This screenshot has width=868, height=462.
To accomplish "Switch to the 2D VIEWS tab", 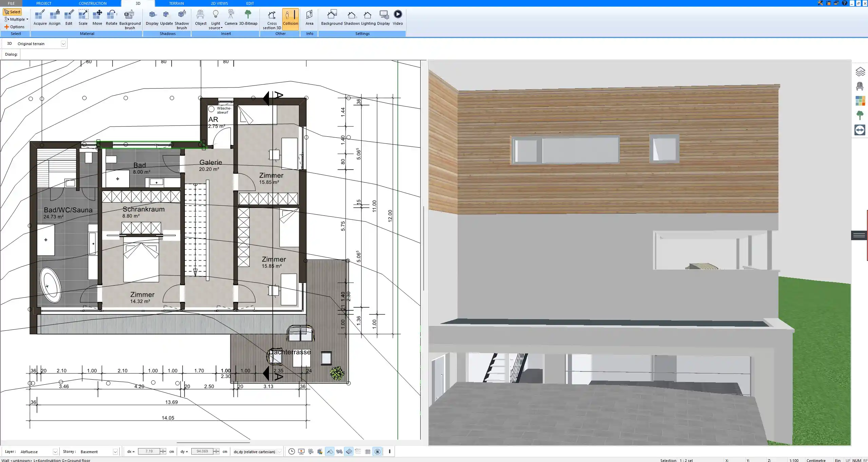I will click(219, 3).
